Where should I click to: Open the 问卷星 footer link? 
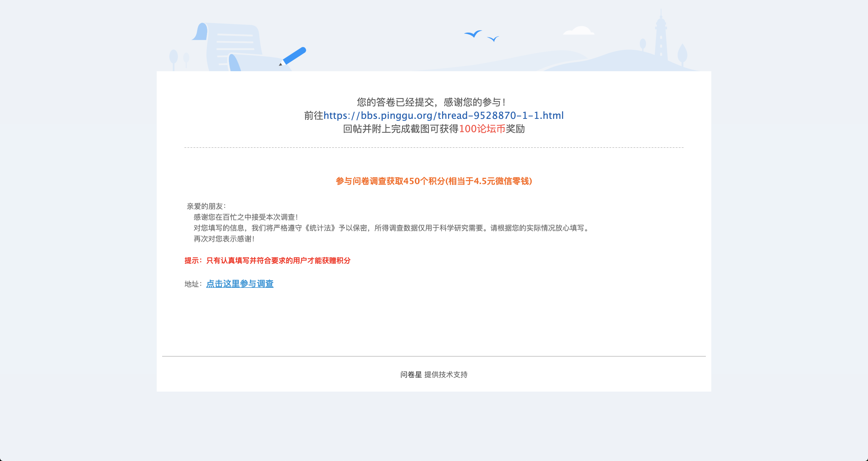(x=411, y=374)
